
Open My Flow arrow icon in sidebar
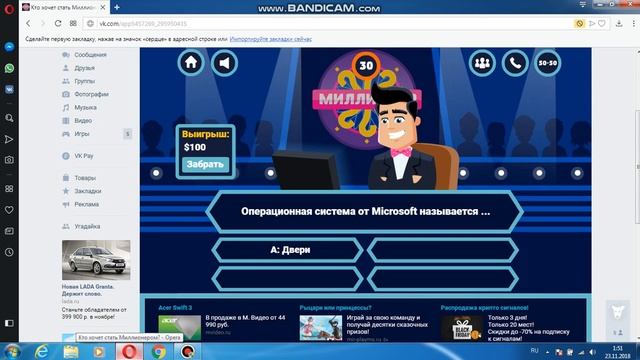click(9, 139)
